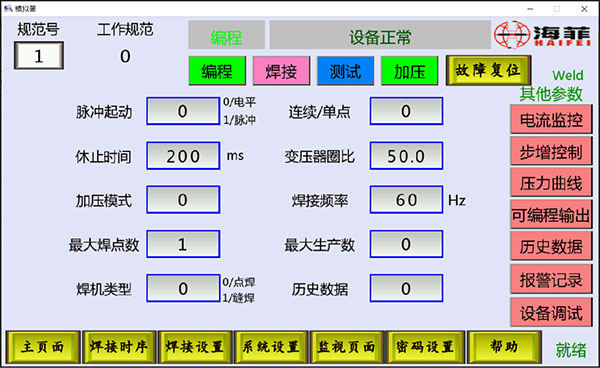Click the Weld label text

click(568, 75)
